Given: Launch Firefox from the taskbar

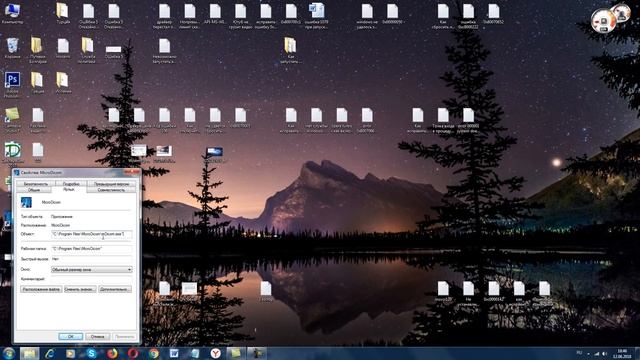Looking at the screenshot, I should (112, 353).
